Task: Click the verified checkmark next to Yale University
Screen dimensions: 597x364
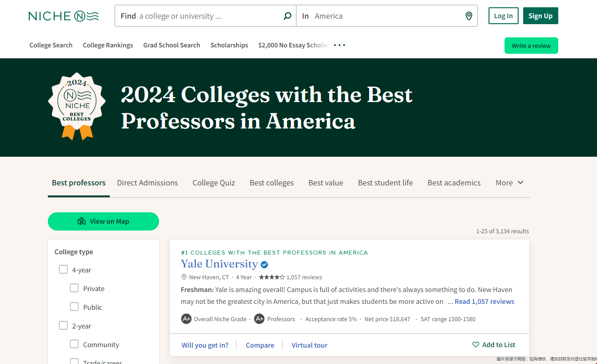Action: click(264, 264)
